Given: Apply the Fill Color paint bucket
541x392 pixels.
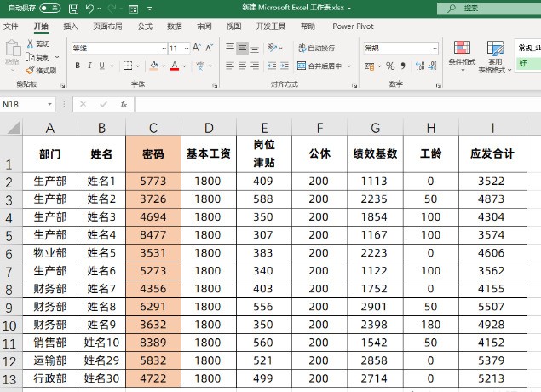Looking at the screenshot, I should (x=154, y=66).
